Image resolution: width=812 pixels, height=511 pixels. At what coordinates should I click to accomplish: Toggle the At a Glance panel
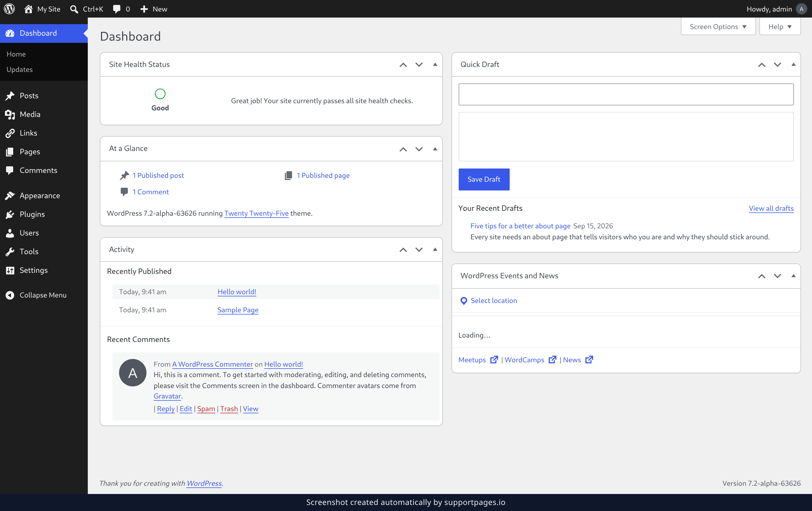coord(435,149)
